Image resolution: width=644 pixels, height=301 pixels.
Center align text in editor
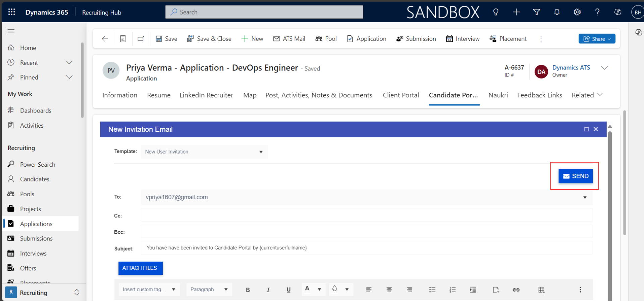tap(389, 290)
